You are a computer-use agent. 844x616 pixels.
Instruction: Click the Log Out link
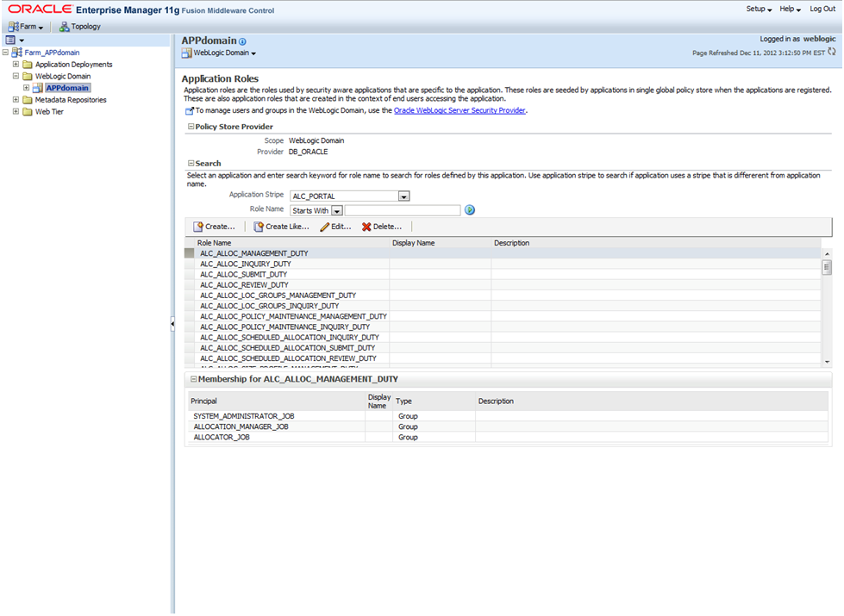click(821, 9)
